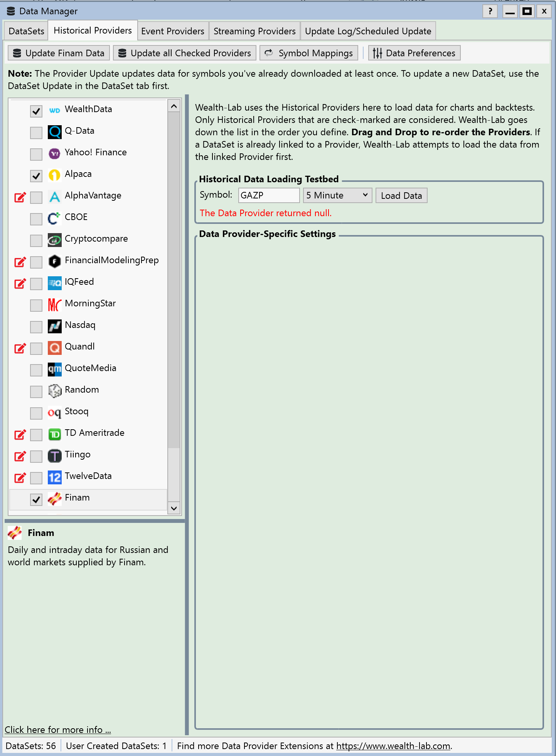Click the FinancialModelingPrep hexagon icon
The image size is (556, 756).
pos(54,262)
